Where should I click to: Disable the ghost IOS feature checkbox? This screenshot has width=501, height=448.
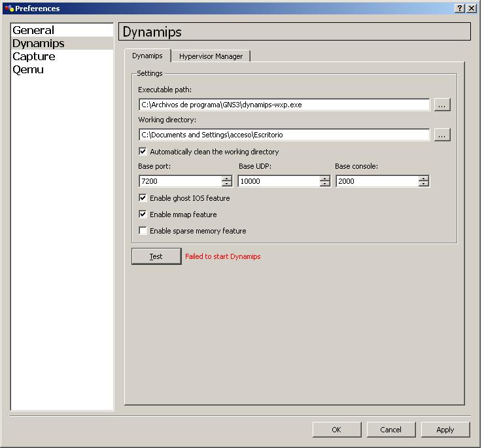(143, 198)
